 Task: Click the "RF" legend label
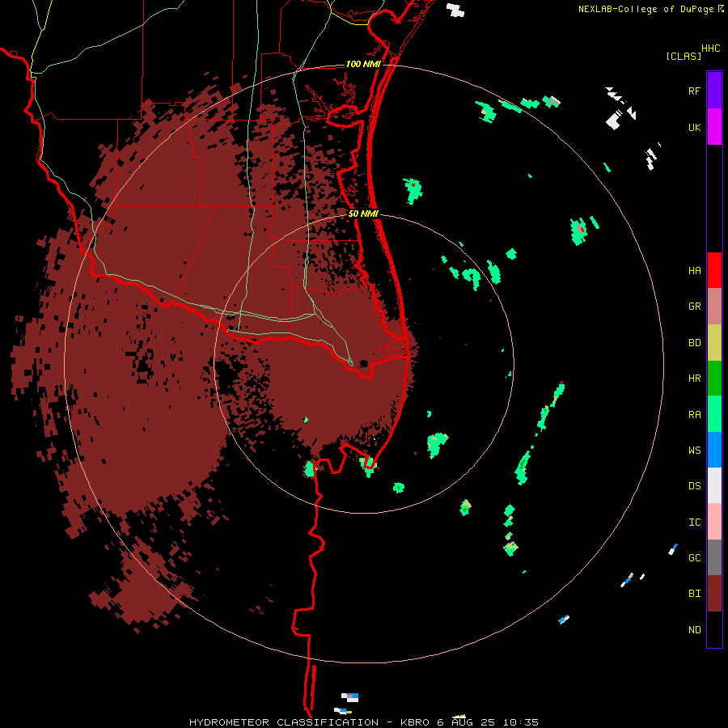pos(694,91)
